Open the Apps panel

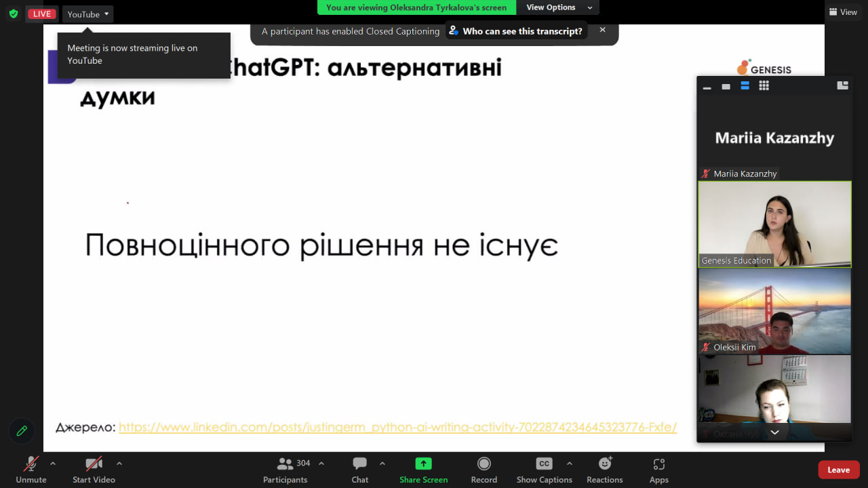(x=659, y=470)
